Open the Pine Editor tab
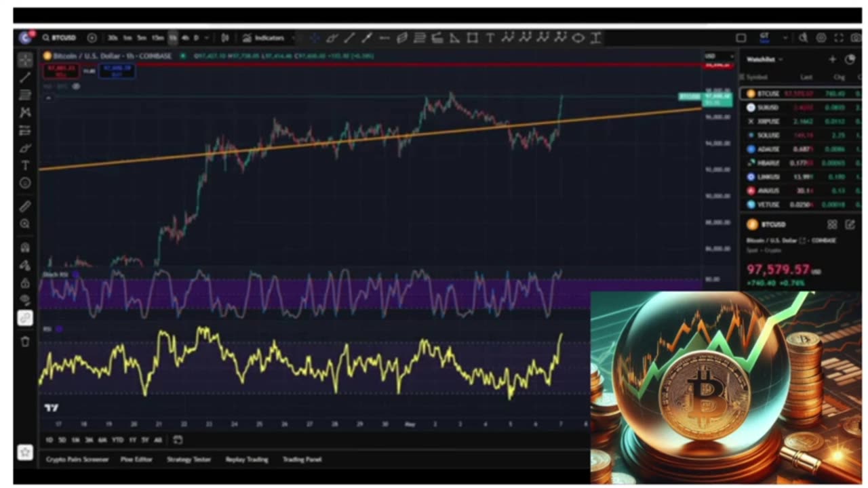868x488 pixels. [x=137, y=460]
